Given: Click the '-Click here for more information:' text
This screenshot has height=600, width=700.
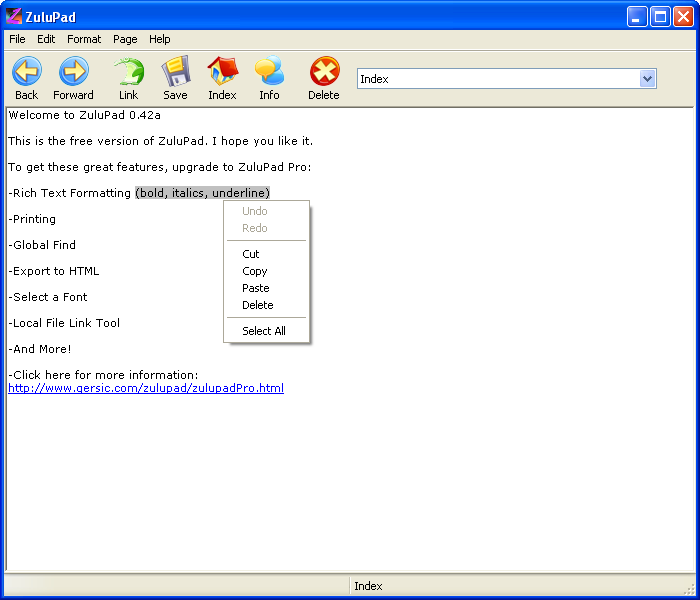Looking at the screenshot, I should [103, 375].
